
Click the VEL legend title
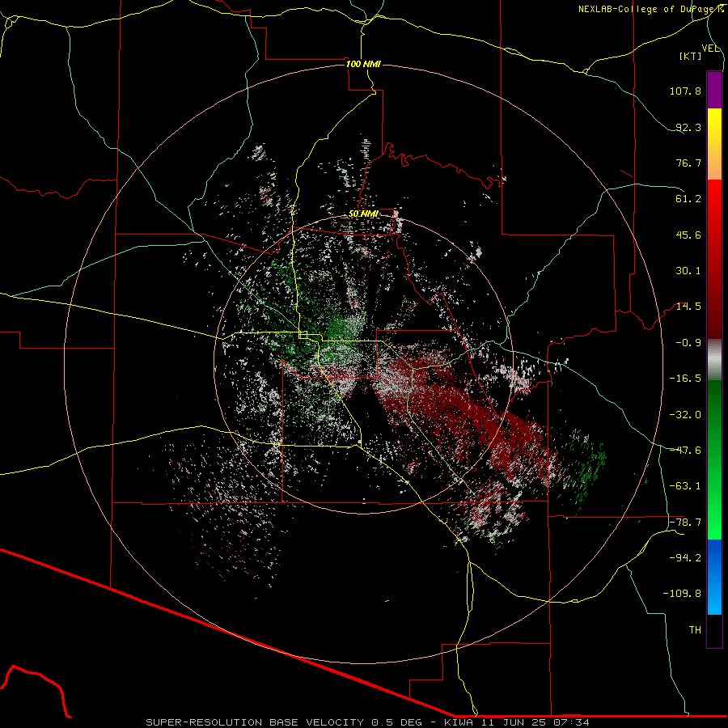(x=710, y=49)
